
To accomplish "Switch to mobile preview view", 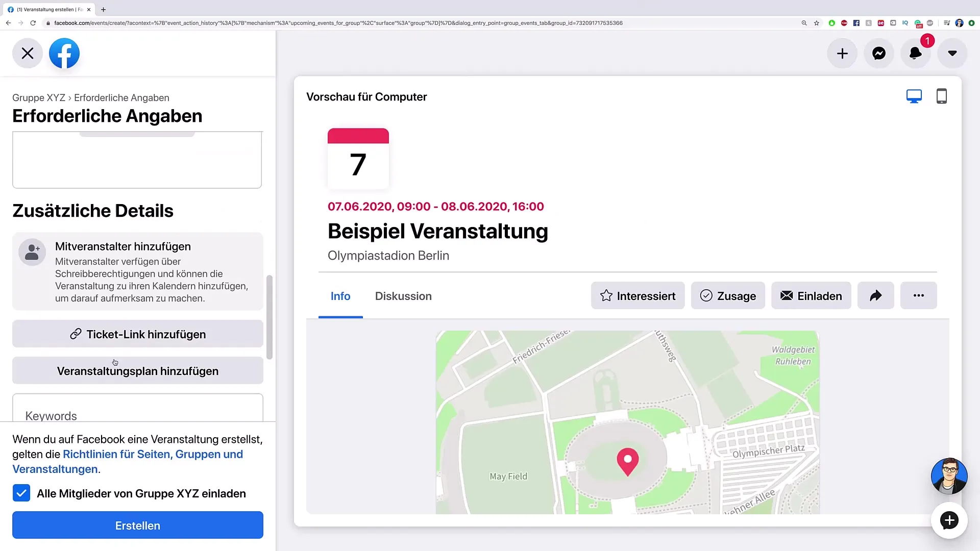I will [x=942, y=96].
